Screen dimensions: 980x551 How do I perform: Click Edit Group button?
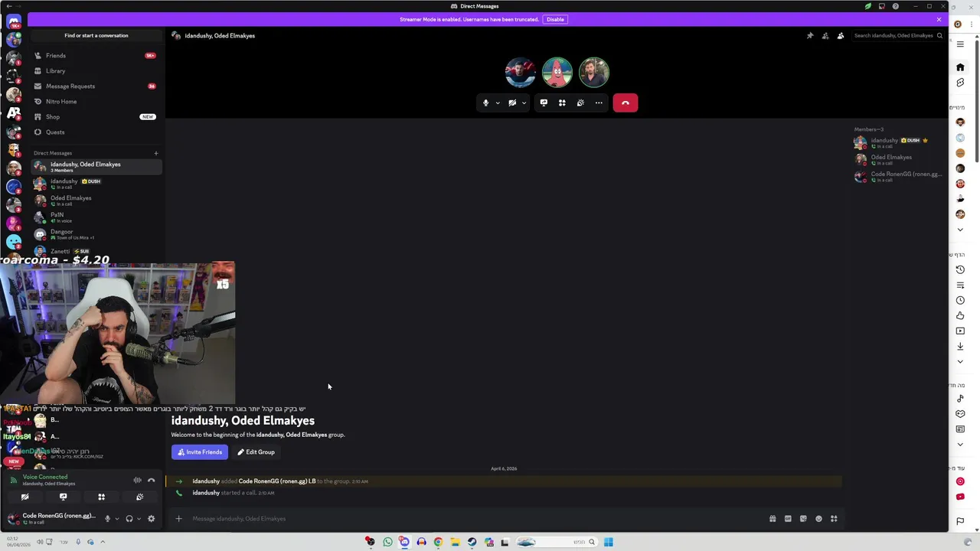point(256,452)
